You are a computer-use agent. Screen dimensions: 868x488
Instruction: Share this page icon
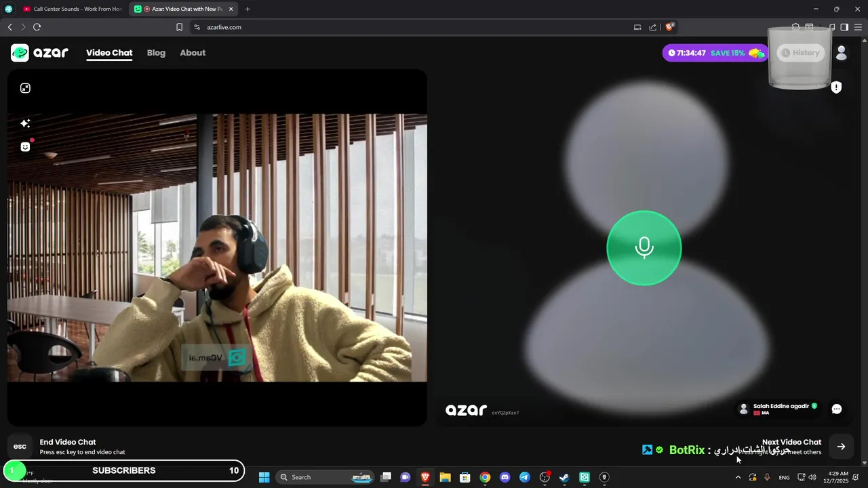652,27
